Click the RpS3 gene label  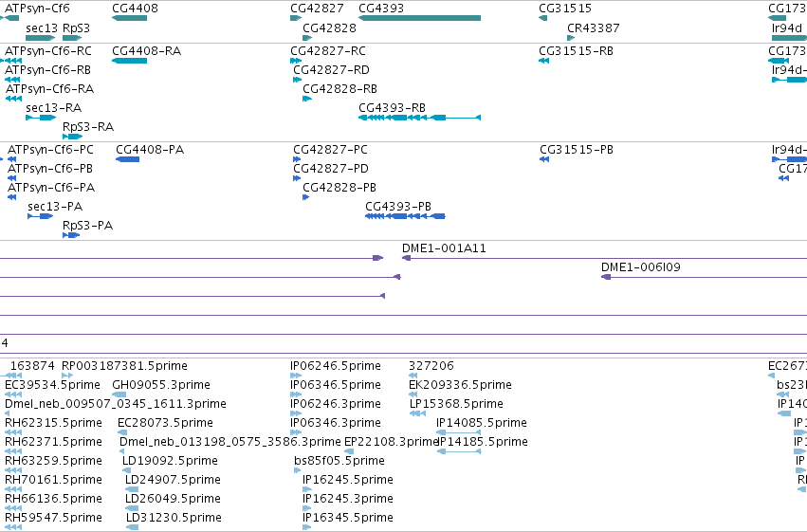pyautogui.click(x=76, y=28)
